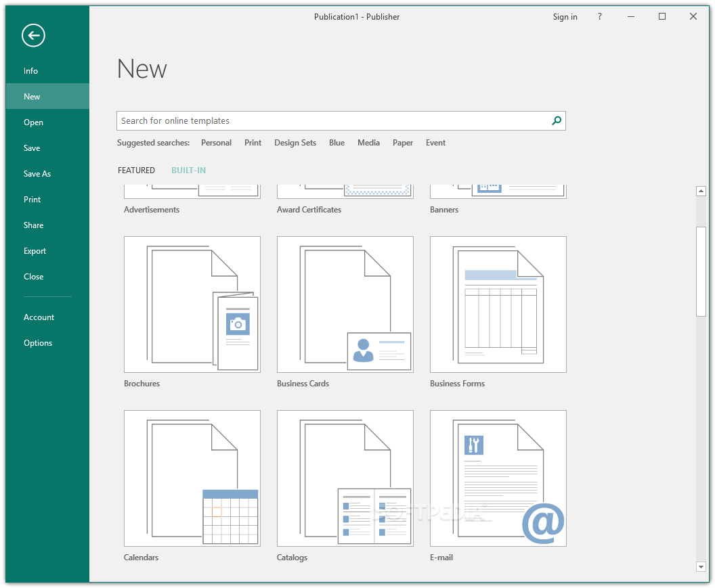Open the Business Forms template thumbnail

498,304
